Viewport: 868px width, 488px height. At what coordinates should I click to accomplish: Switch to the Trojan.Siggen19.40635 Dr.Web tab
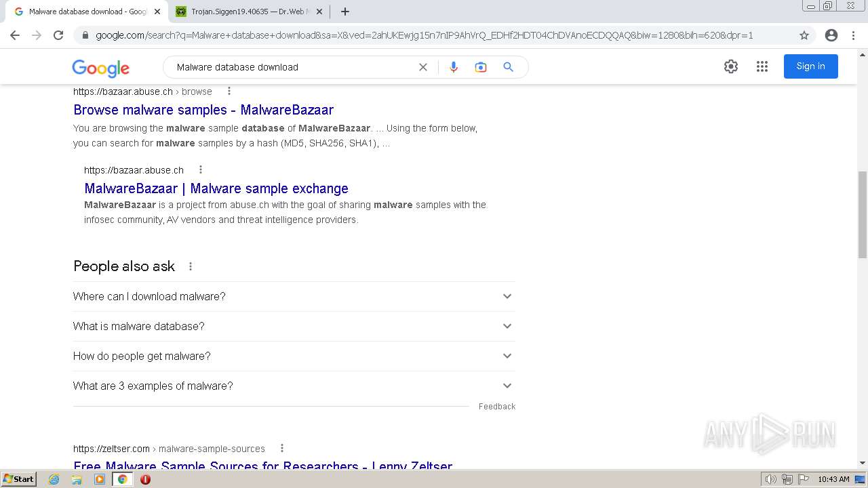point(250,12)
